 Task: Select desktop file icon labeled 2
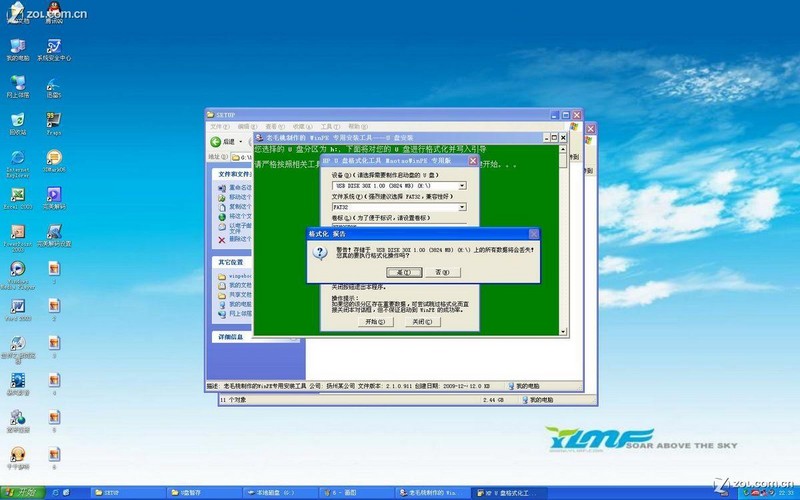(54, 310)
